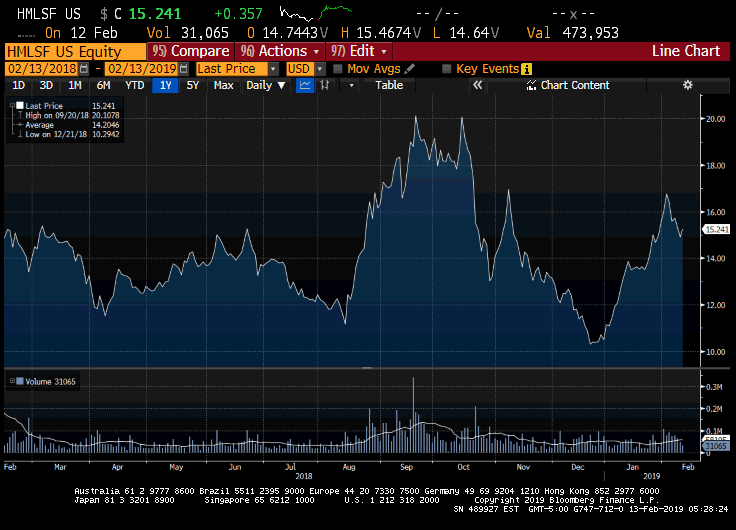This screenshot has height=530, width=736.
Task: Click the 0.3M volume axis label
Action: pyautogui.click(x=714, y=387)
